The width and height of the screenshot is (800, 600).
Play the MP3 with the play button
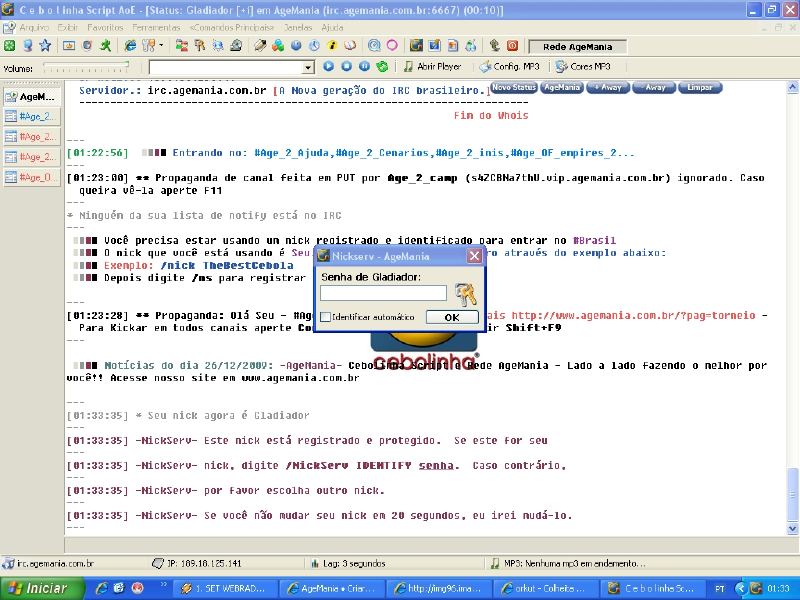click(329, 66)
